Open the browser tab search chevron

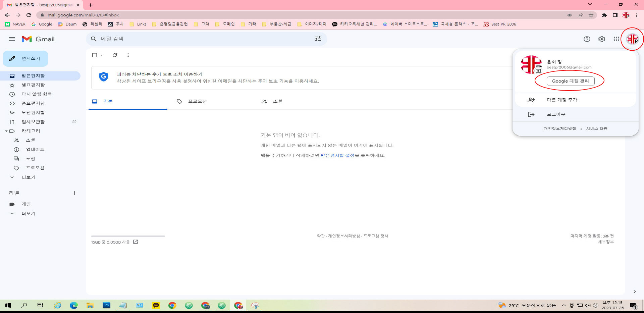click(x=590, y=4)
